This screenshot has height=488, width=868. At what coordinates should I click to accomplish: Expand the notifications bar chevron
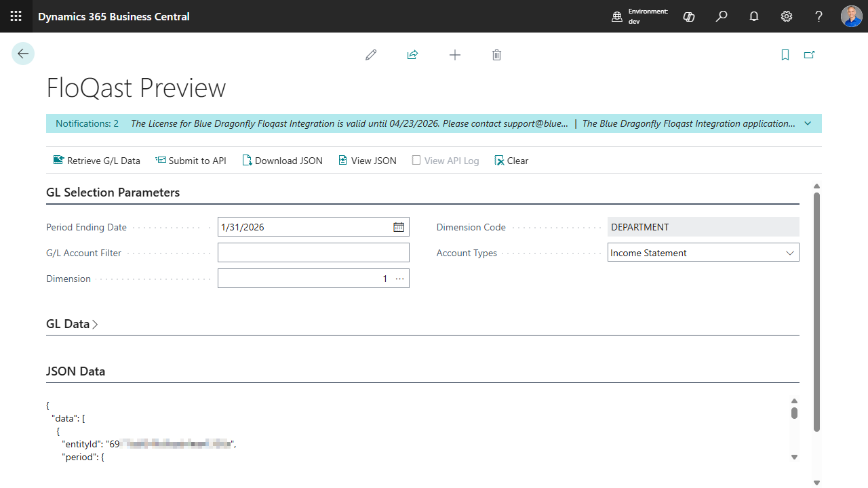pyautogui.click(x=808, y=123)
